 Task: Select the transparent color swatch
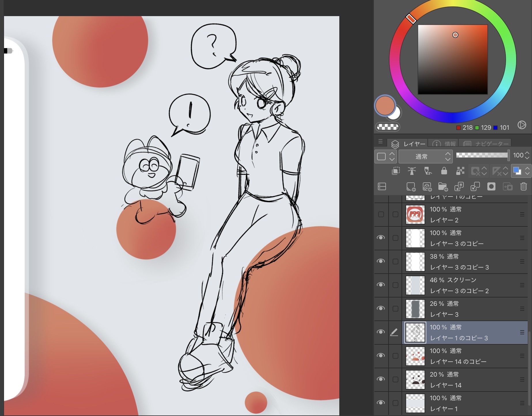coord(388,127)
